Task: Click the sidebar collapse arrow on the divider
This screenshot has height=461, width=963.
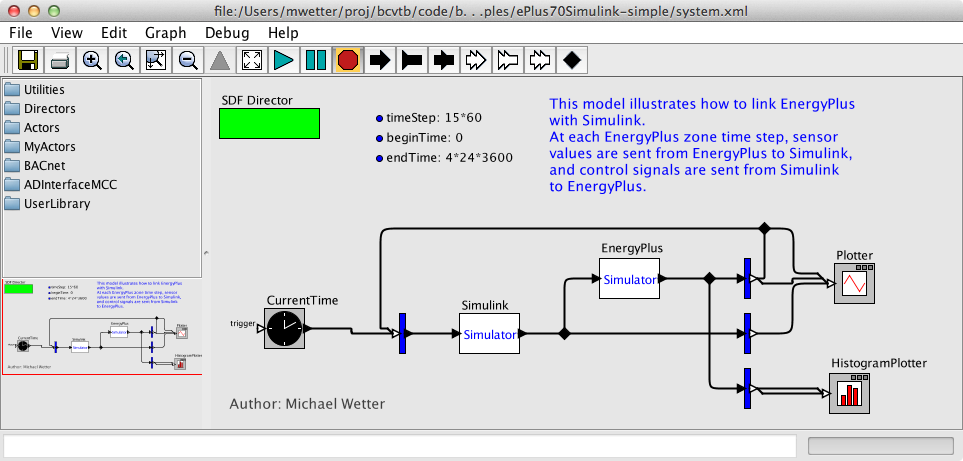Action: pyautogui.click(x=206, y=252)
